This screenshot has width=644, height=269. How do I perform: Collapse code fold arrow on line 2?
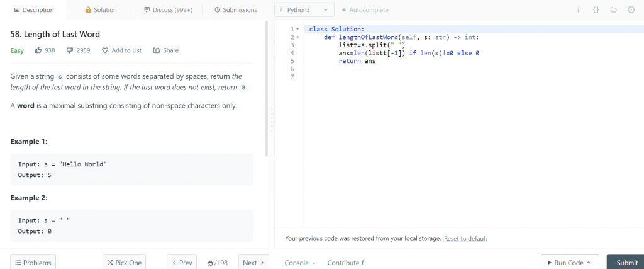tap(297, 37)
